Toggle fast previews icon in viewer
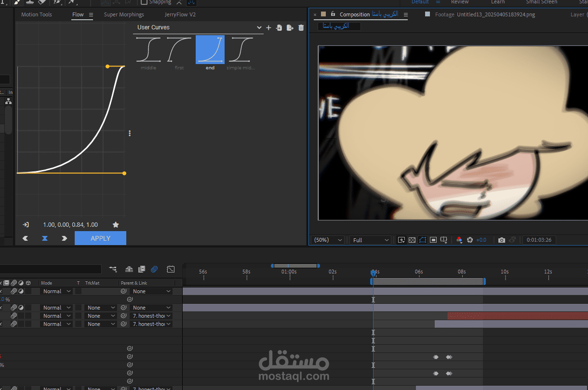The width and height of the screenshot is (588, 390). point(401,240)
